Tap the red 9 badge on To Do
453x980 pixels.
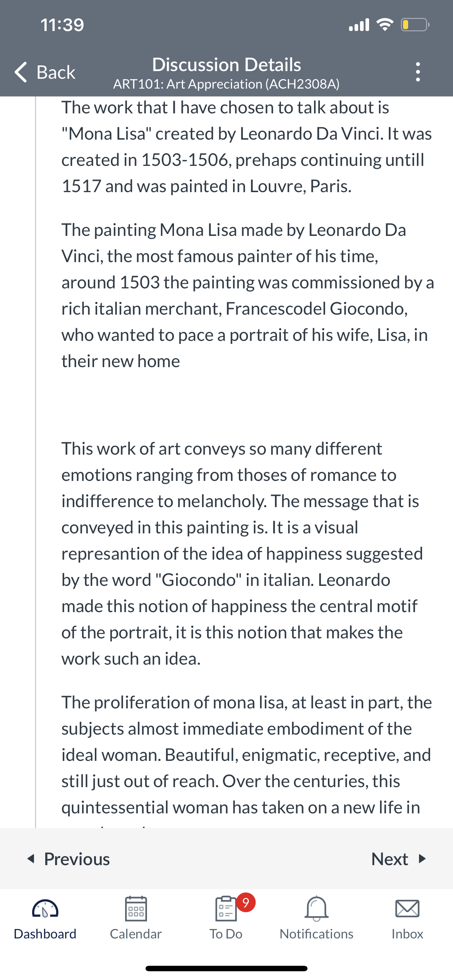[246, 902]
